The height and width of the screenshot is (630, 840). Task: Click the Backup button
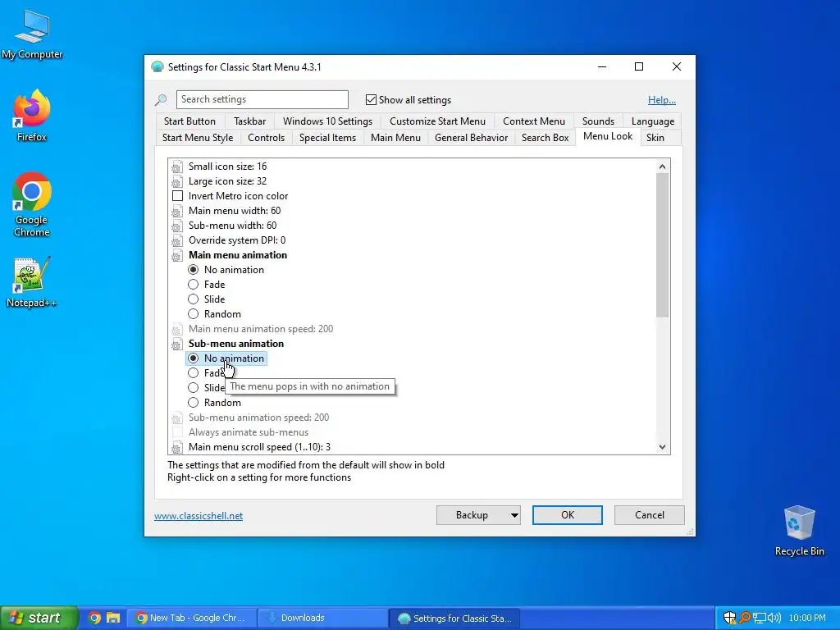pyautogui.click(x=472, y=515)
